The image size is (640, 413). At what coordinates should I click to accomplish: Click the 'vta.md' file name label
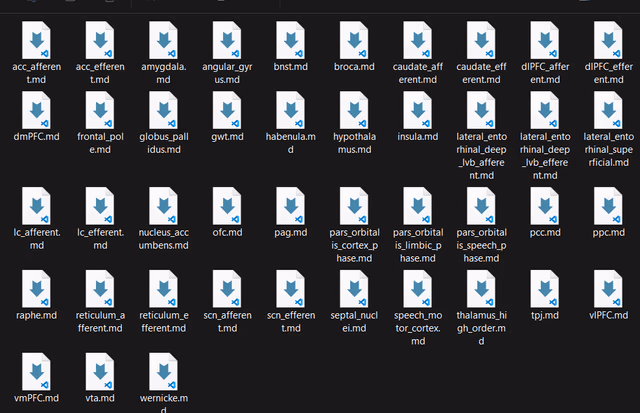tap(100, 398)
